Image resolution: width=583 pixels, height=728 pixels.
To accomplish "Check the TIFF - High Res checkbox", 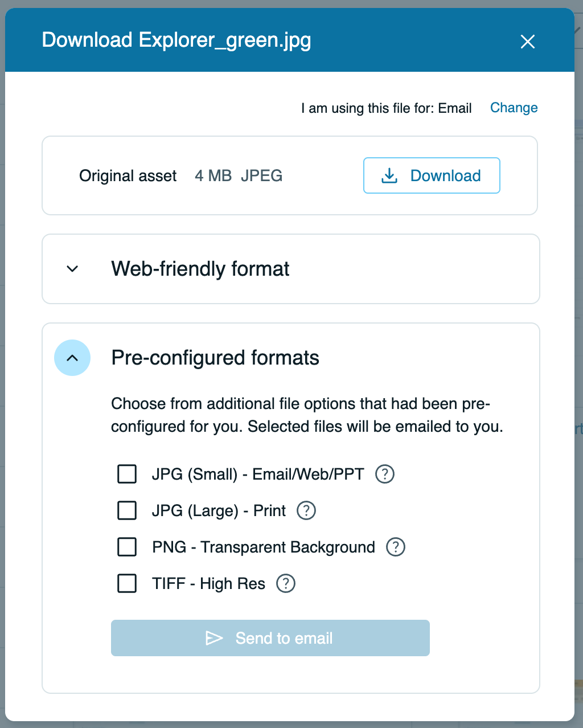I will (126, 583).
